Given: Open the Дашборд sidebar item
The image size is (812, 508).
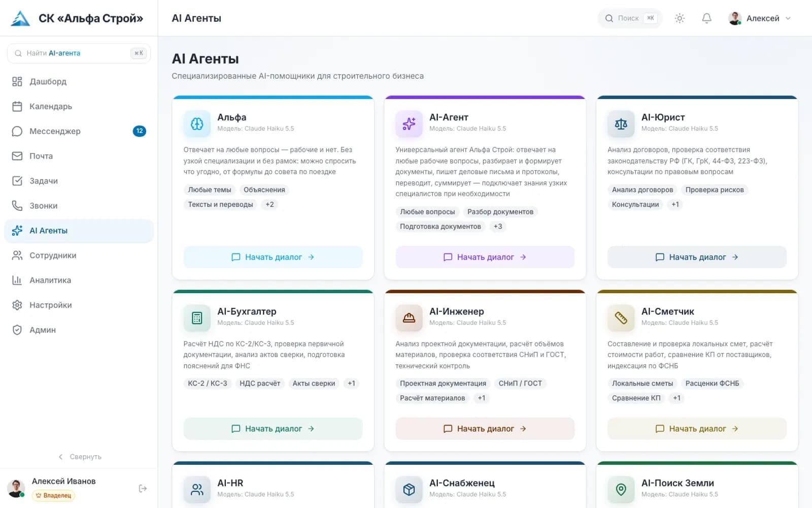Looking at the screenshot, I should coord(79,81).
